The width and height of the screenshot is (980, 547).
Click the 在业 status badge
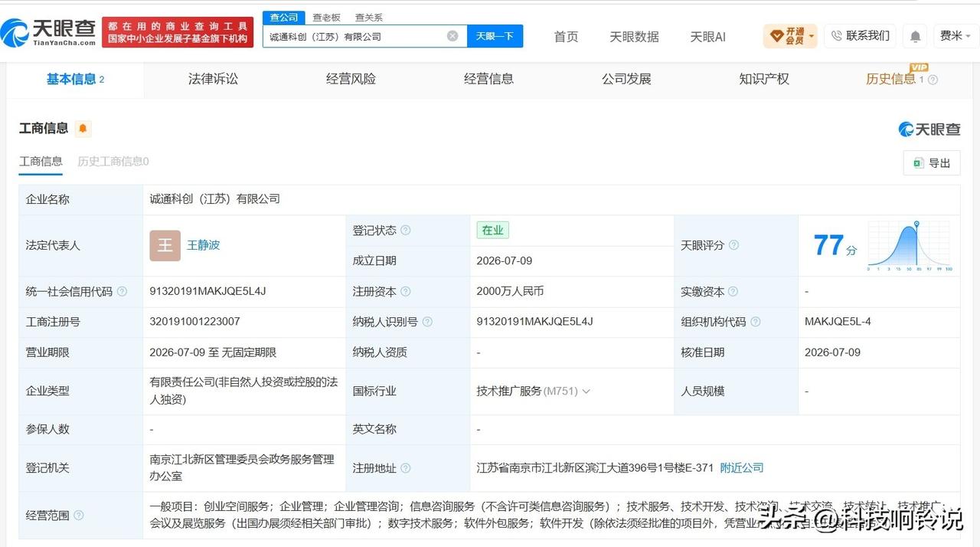point(493,231)
